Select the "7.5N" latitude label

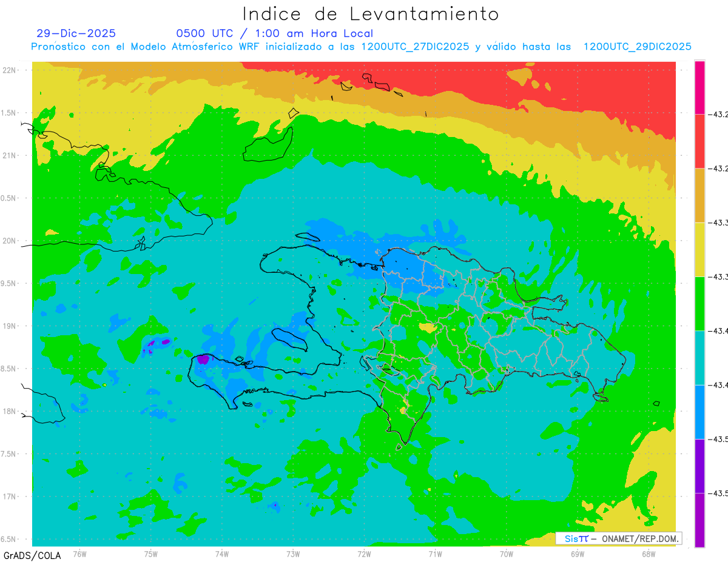[9, 454]
